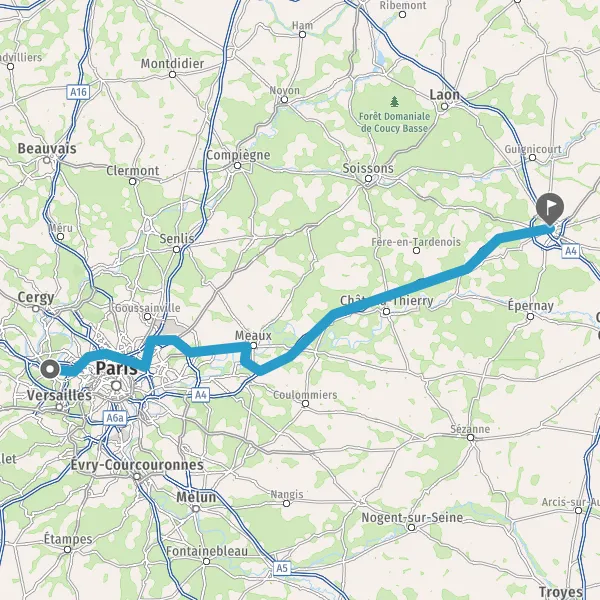The height and width of the screenshot is (600, 600).
Task: Select the Épernay town marker
Action: coord(530,316)
